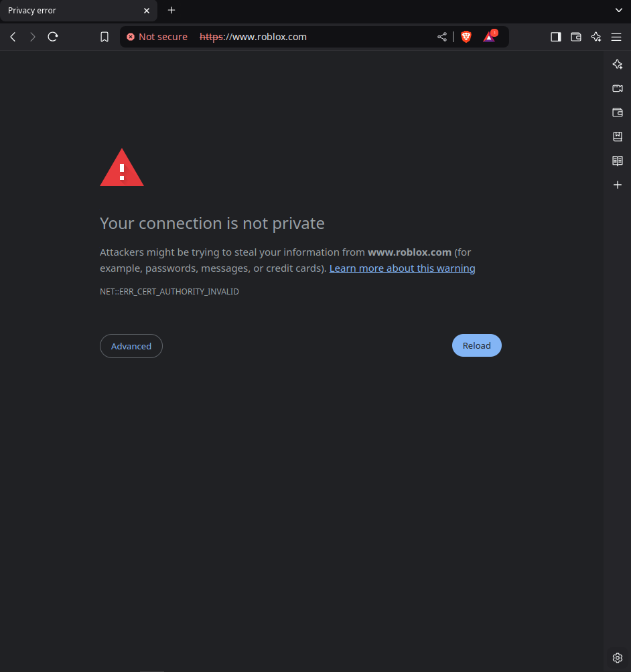Click the Advanced button
The image size is (631, 672).
[x=131, y=346]
